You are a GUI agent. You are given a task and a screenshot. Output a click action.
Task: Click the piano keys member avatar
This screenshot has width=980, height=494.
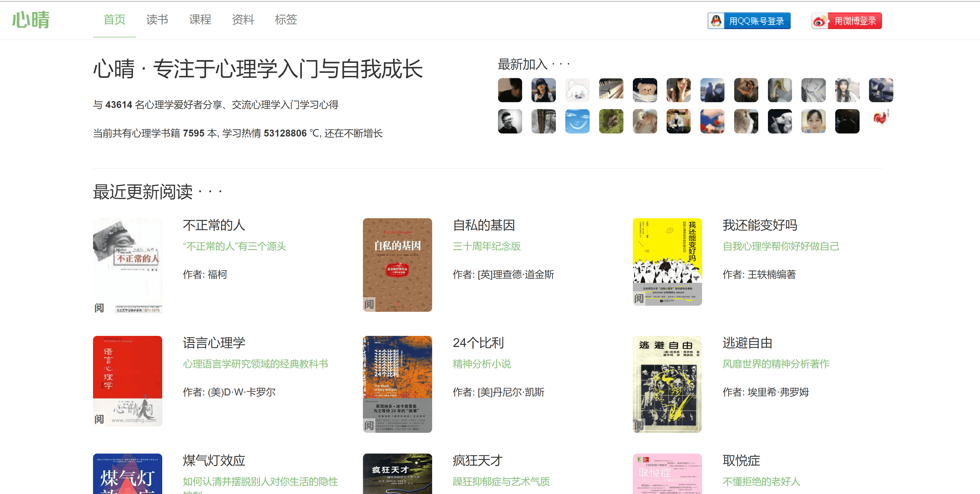[x=611, y=90]
